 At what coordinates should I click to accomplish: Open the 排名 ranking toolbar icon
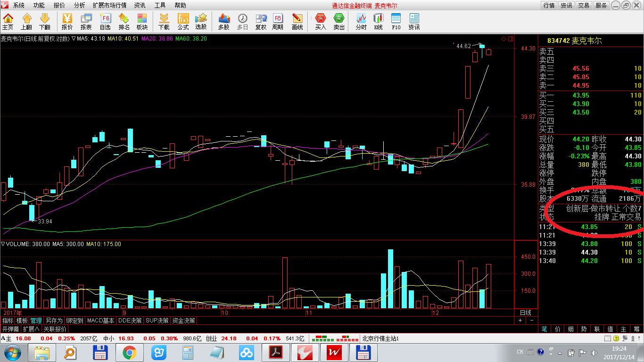pos(124,22)
